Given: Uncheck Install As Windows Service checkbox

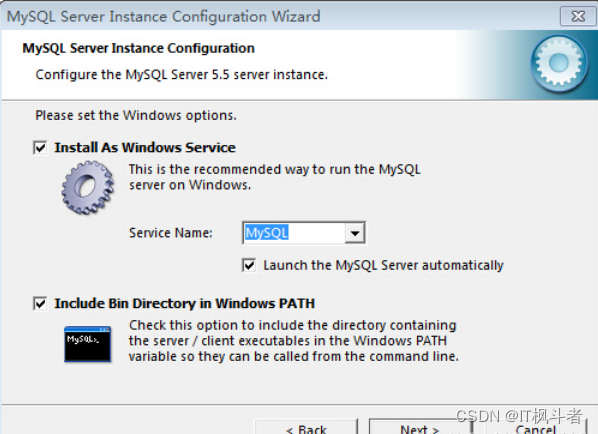Looking at the screenshot, I should 40,148.
